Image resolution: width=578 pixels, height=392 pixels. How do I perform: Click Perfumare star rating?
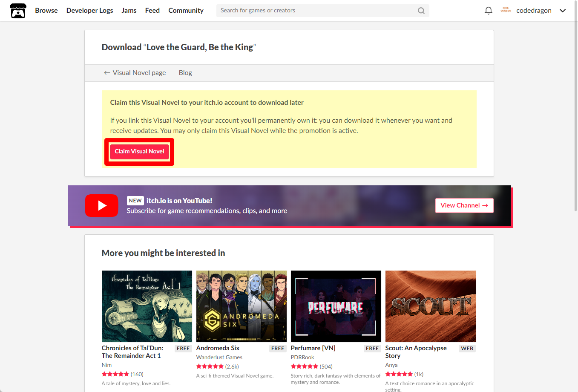point(305,366)
